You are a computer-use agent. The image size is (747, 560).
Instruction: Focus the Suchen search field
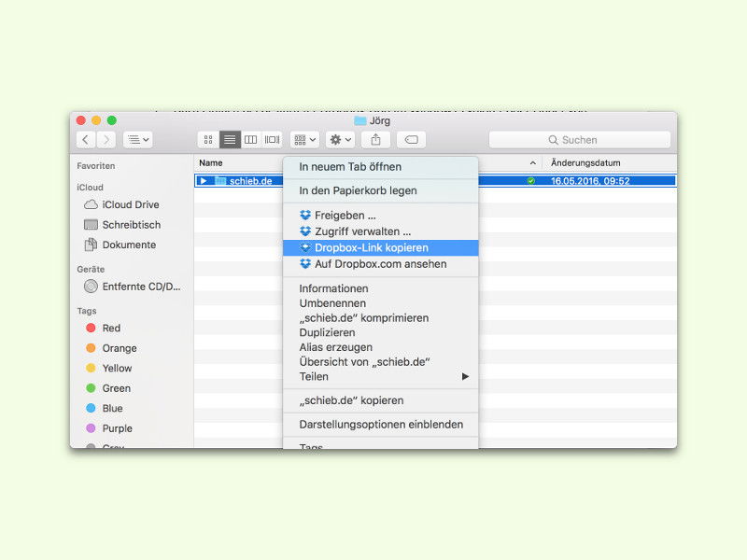click(x=580, y=139)
